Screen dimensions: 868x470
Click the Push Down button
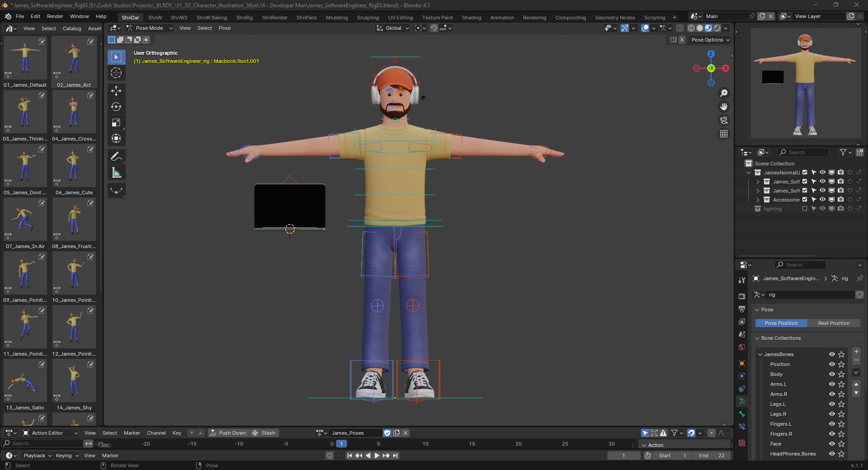[228, 433]
